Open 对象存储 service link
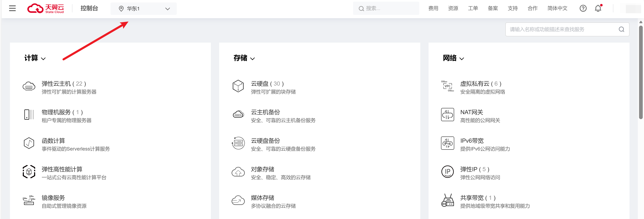This screenshot has width=644, height=219. coord(262,169)
